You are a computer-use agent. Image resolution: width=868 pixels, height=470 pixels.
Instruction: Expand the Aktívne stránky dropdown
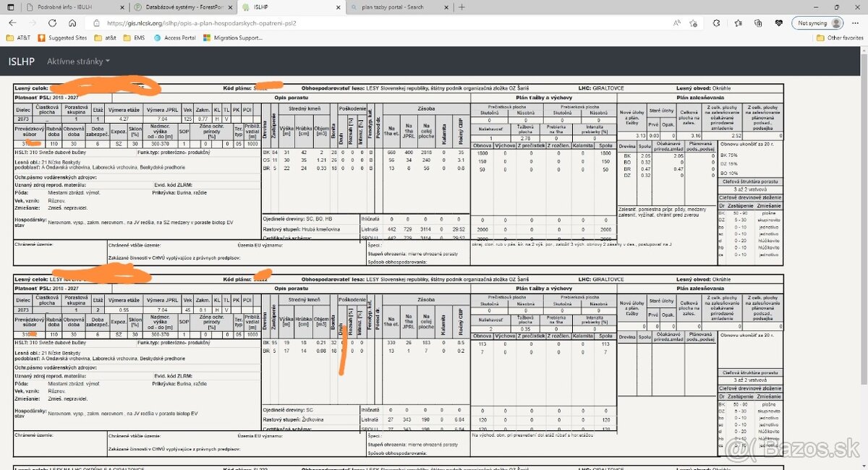(78, 61)
